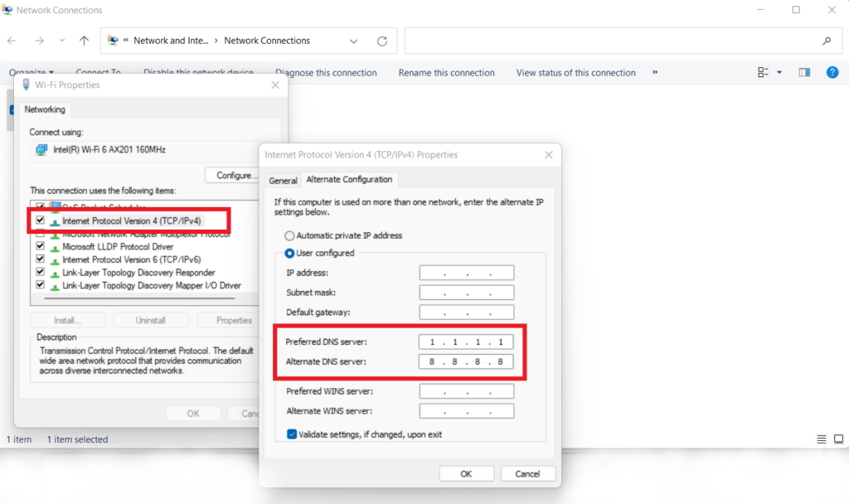The image size is (849, 504).
Task: Select the Intel Wi-Fi 6 AX201 adapter icon
Action: (x=42, y=150)
